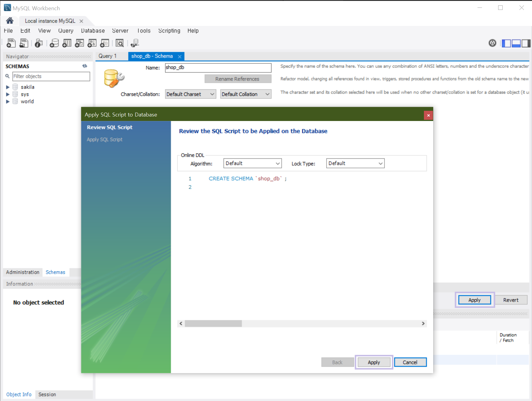Toggle the output area panel visibility
The height and width of the screenshot is (401, 532).
(x=516, y=43)
